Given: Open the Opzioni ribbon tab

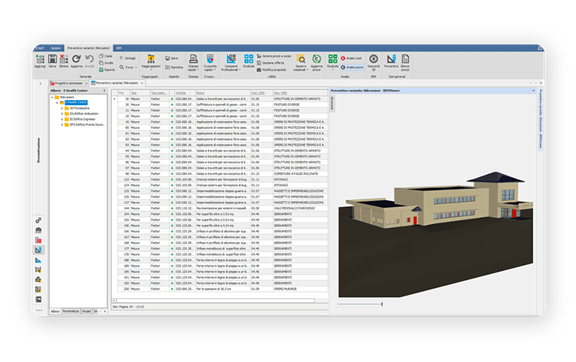Looking at the screenshot, I should tap(56, 48).
